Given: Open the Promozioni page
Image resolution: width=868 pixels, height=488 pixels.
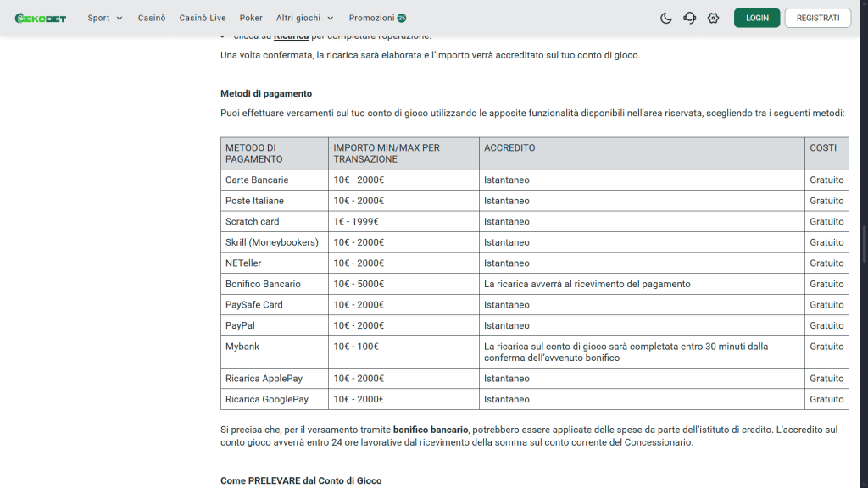Looking at the screenshot, I should pyautogui.click(x=371, y=18).
